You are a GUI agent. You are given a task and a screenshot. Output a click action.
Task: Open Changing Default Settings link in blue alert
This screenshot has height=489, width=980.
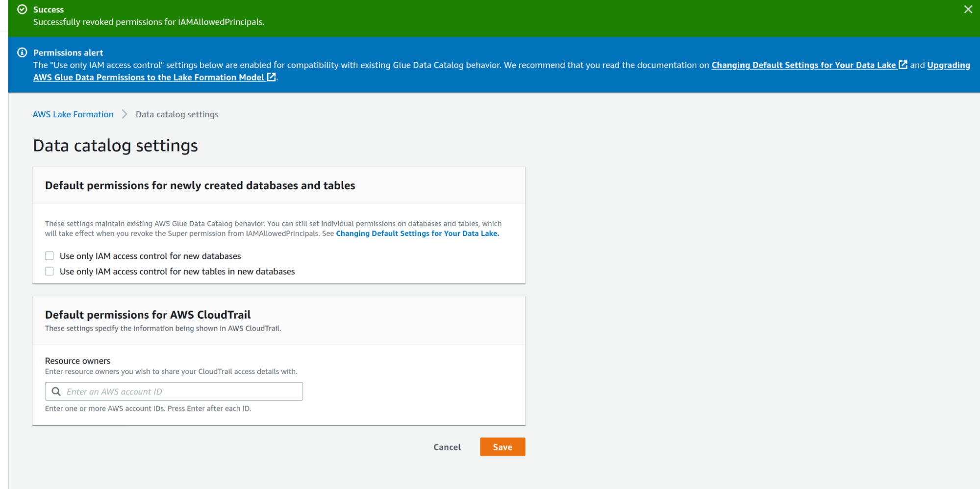(804, 65)
